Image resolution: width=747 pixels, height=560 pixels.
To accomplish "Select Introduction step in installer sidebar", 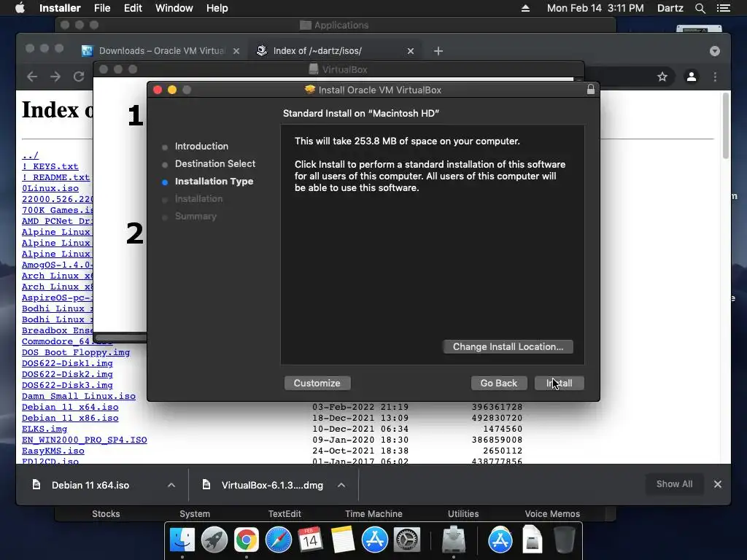I will (x=201, y=146).
